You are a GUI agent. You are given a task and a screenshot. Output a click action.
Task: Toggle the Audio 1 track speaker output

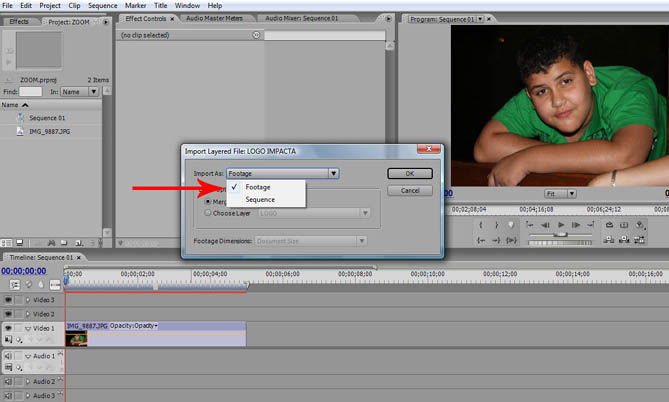pyautogui.click(x=9, y=356)
